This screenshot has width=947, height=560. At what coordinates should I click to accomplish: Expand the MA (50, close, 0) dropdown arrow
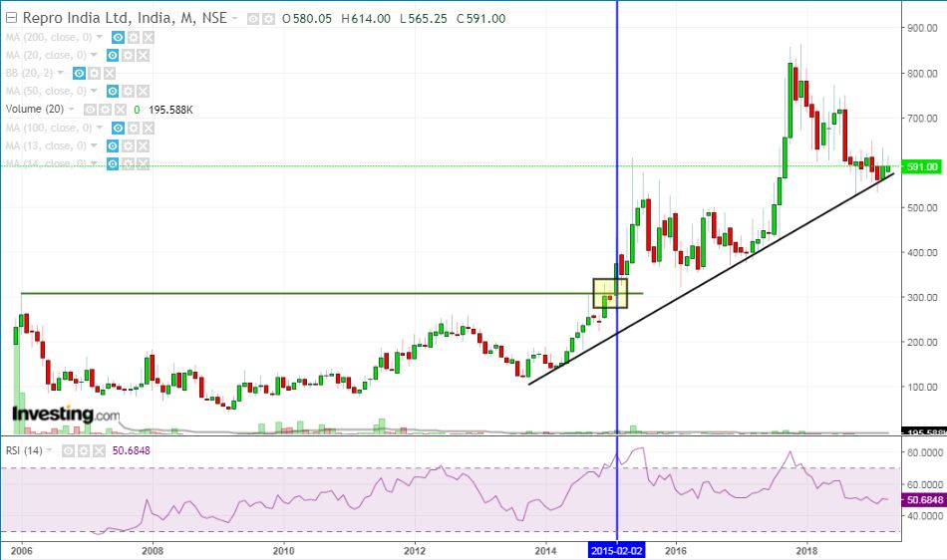tap(95, 91)
